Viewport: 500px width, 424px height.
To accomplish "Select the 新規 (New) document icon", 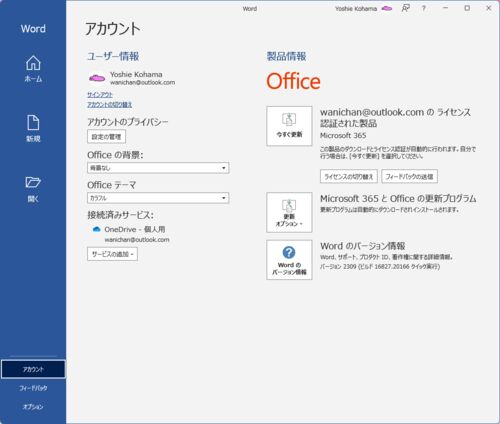I will point(33,123).
